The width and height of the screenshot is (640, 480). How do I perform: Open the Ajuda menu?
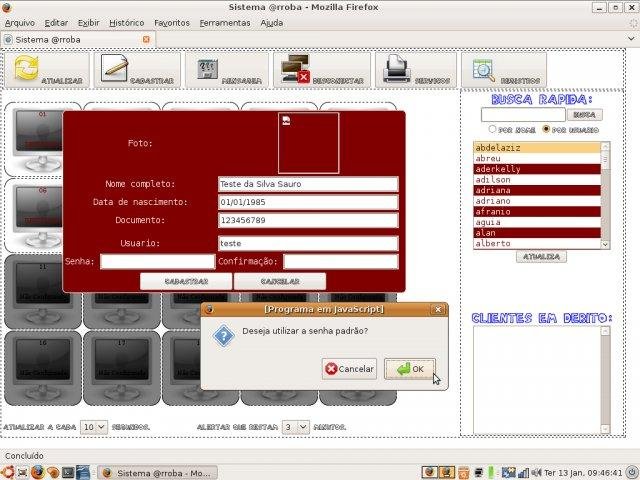(272, 23)
